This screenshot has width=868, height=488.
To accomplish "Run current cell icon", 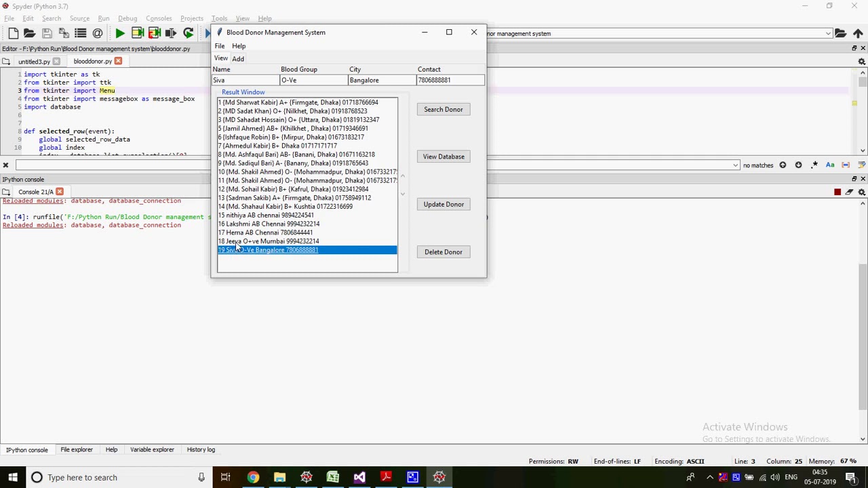I will (x=137, y=33).
